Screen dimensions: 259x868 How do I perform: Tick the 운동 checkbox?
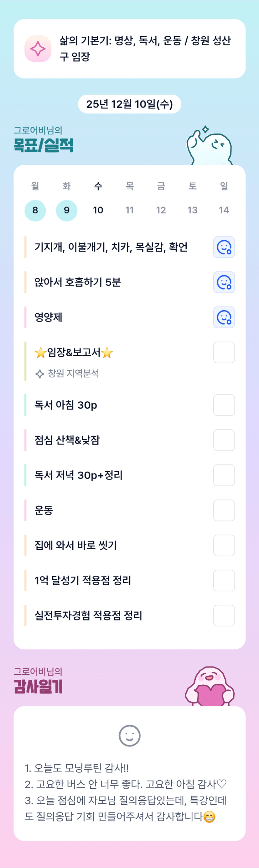(224, 510)
